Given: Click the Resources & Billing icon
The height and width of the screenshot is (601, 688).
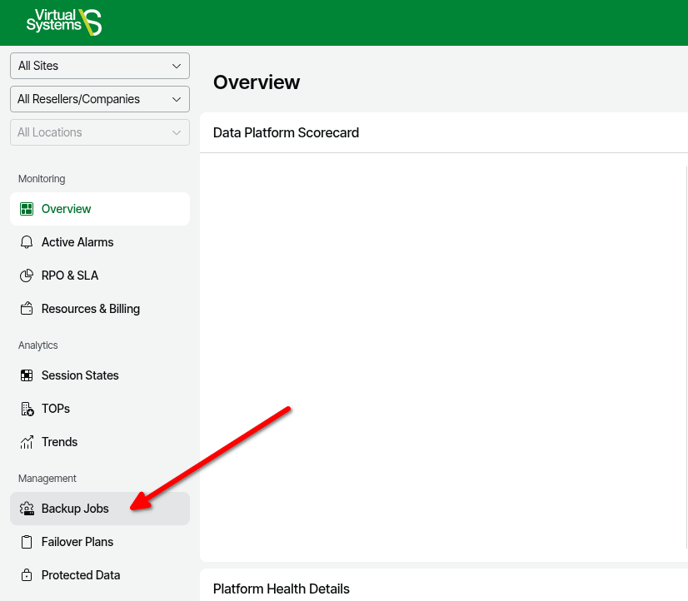Looking at the screenshot, I should (27, 309).
